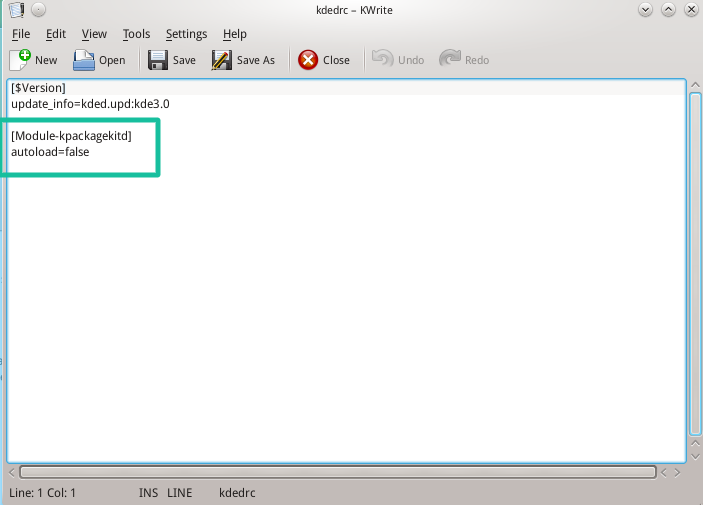Click the kdedrc filename in status bar

237,493
